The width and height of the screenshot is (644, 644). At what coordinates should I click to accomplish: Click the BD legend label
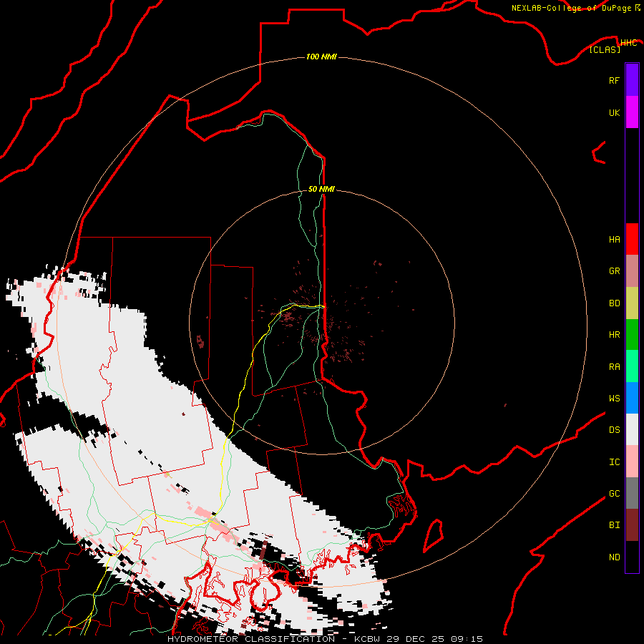point(614,303)
